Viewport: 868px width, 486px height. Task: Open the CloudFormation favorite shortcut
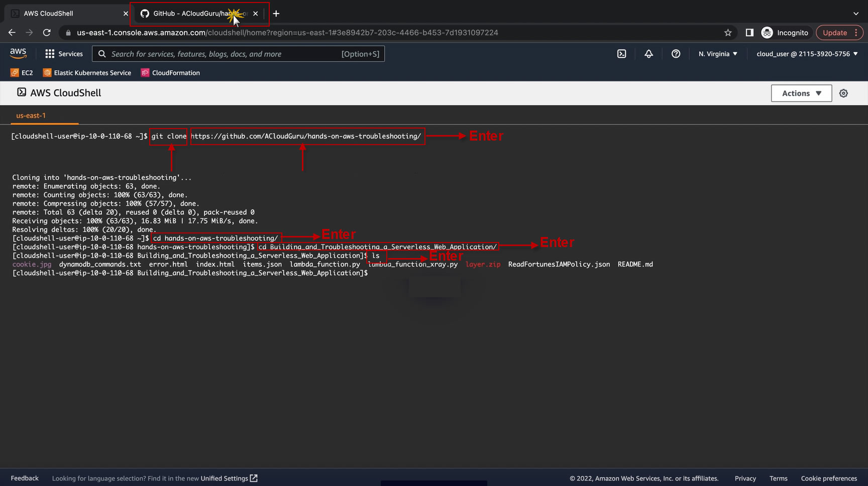point(170,73)
